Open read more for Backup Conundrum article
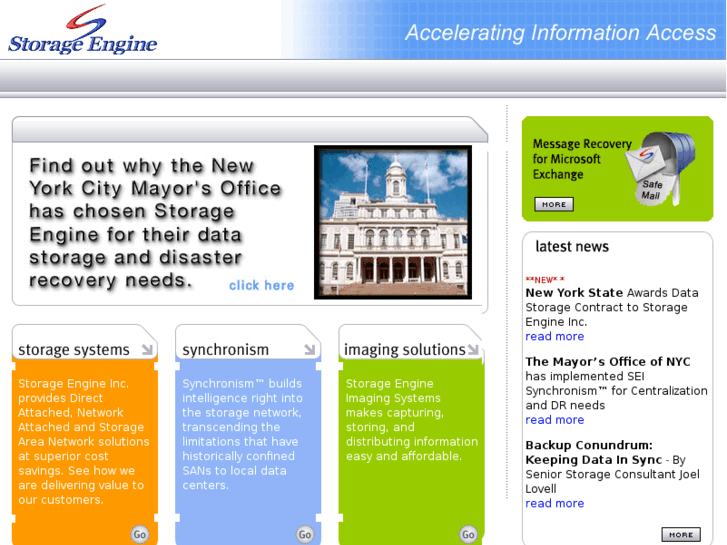This screenshot has width=727, height=545. 555,503
